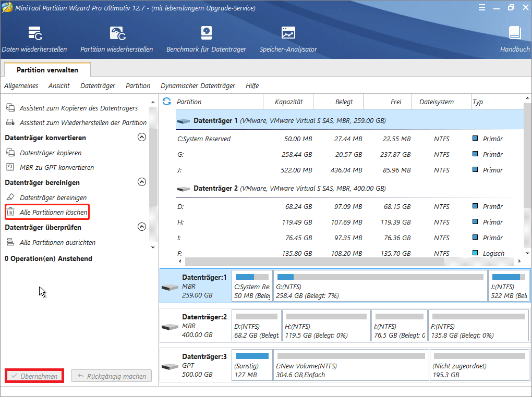Click the blue Primär swatch for C:System Reserved
The image size is (532, 397).
[475, 138]
